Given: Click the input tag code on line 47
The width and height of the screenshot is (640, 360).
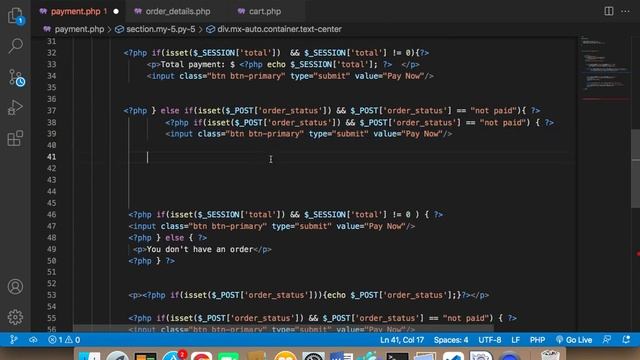Looking at the screenshot, I should pos(272,226).
